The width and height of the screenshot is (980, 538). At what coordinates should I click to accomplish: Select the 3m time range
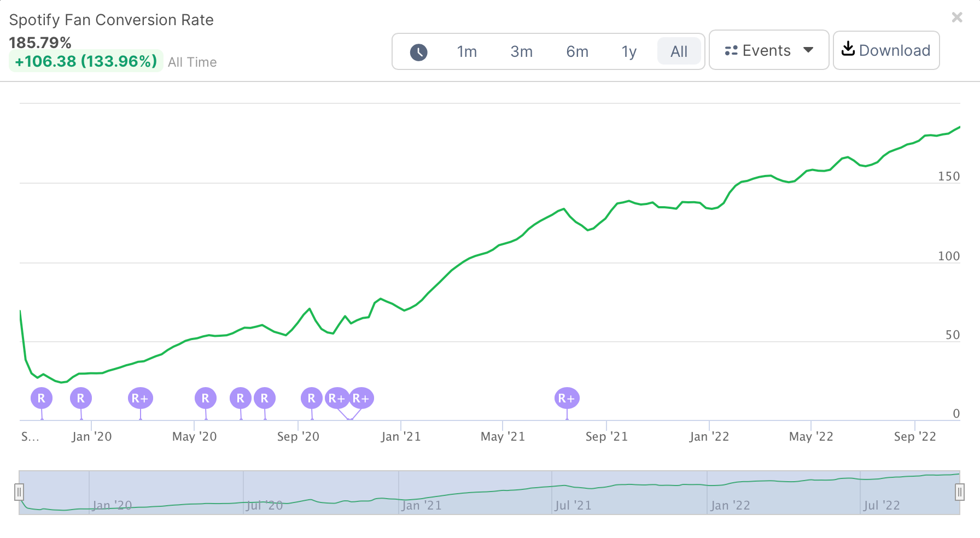(521, 52)
